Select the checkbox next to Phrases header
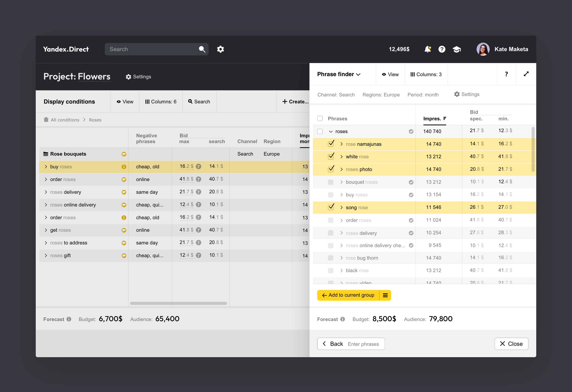The width and height of the screenshot is (572, 392). click(x=320, y=118)
